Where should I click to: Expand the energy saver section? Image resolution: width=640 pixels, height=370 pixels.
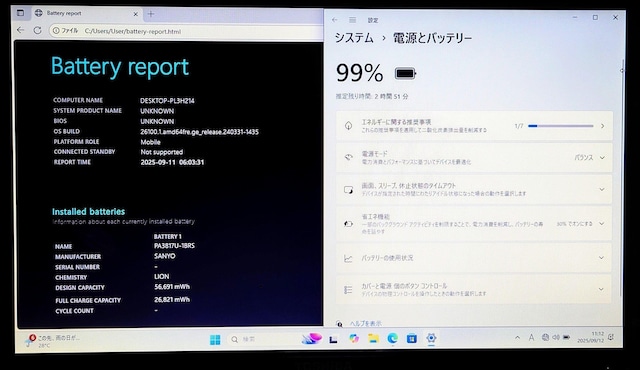(x=474, y=224)
